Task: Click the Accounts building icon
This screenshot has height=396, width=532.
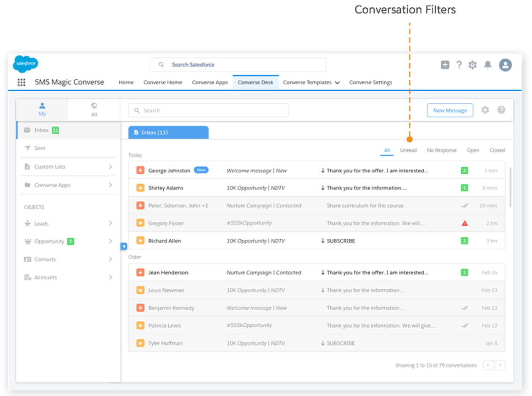Action: pyautogui.click(x=28, y=277)
